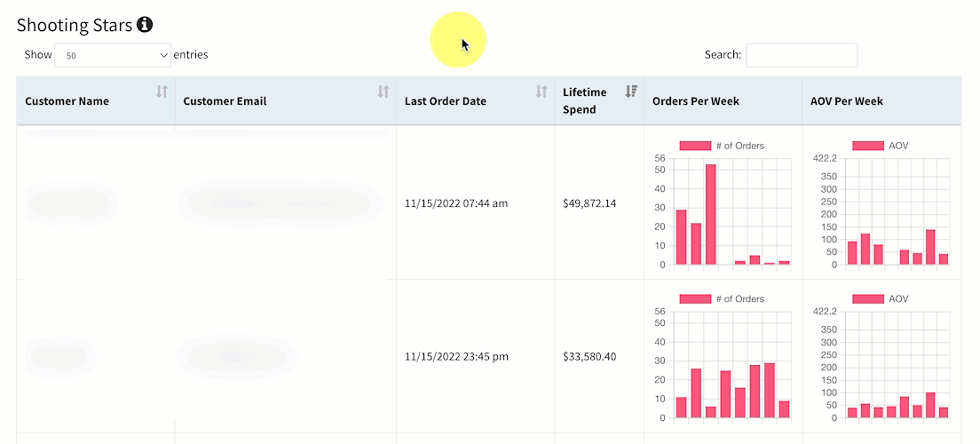Toggle AOV legend in first row chart
The width and height of the screenshot is (980, 444).
(x=881, y=146)
